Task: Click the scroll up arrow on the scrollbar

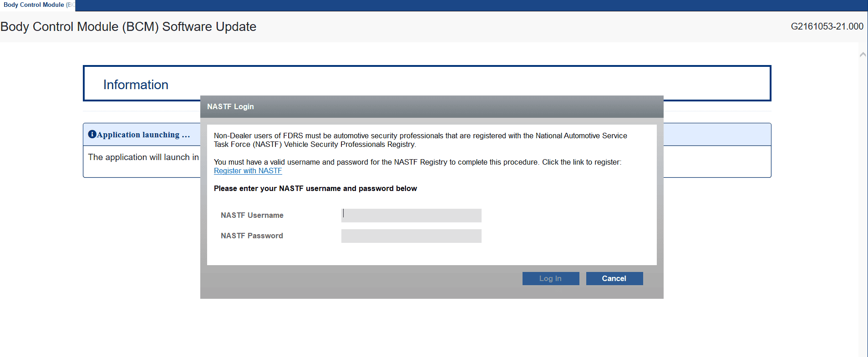Action: 863,55
